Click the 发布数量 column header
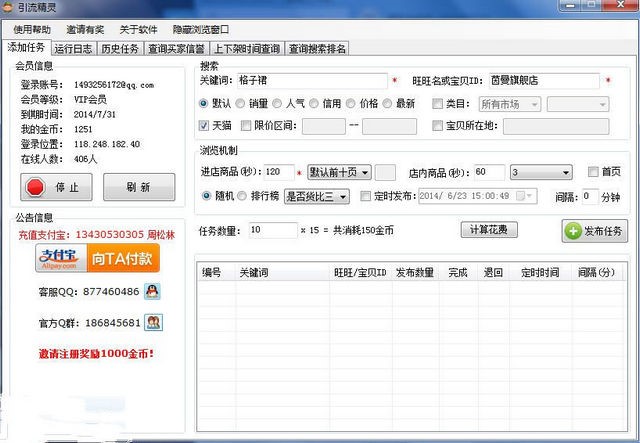This screenshot has height=443, width=640. pyautogui.click(x=416, y=272)
